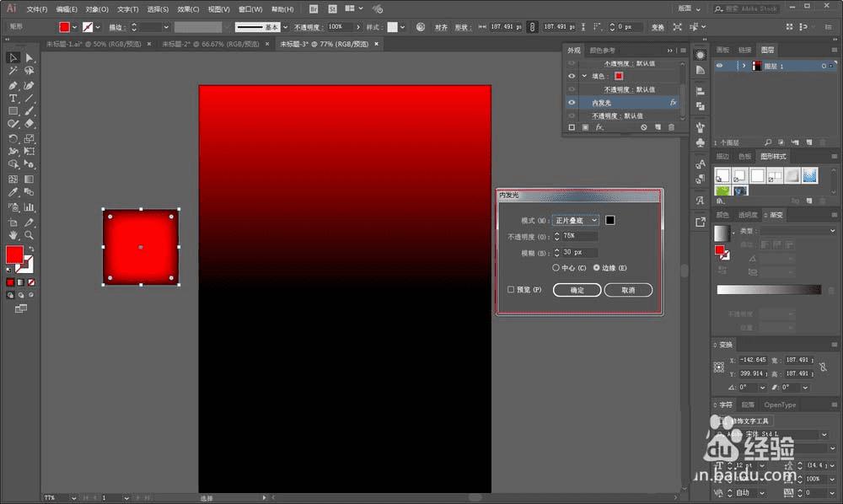Select the 中心 (Center) radio option
The width and height of the screenshot is (843, 504).
pos(556,268)
